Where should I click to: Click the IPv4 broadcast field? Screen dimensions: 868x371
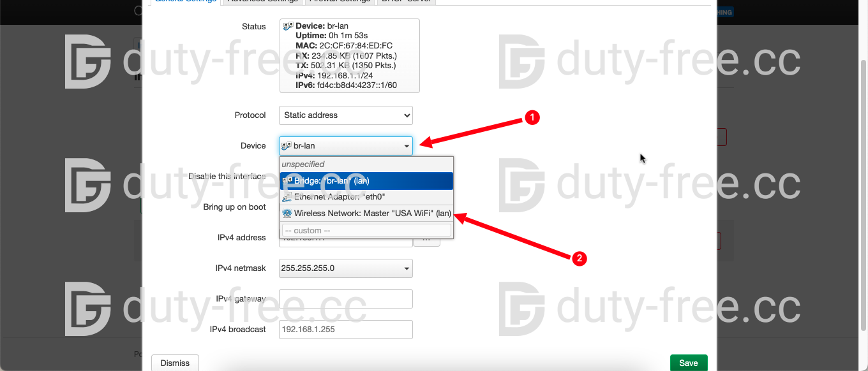point(345,330)
